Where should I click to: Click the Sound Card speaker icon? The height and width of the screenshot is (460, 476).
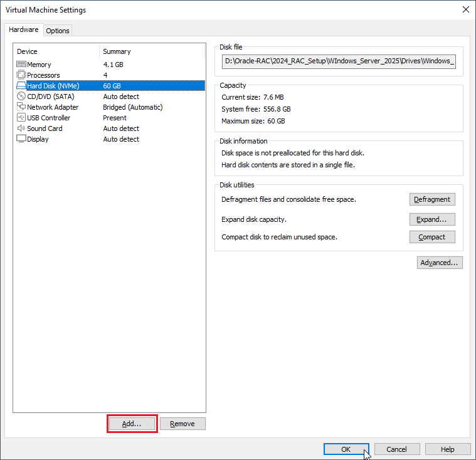(21, 128)
